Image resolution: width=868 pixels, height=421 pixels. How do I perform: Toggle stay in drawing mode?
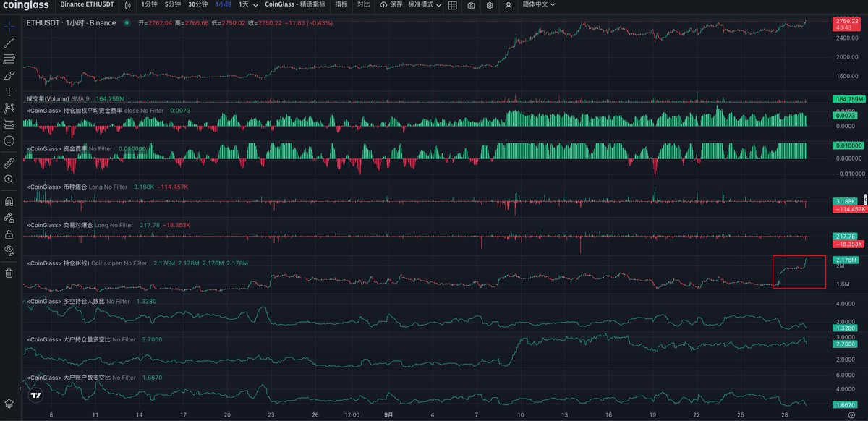pyautogui.click(x=9, y=217)
